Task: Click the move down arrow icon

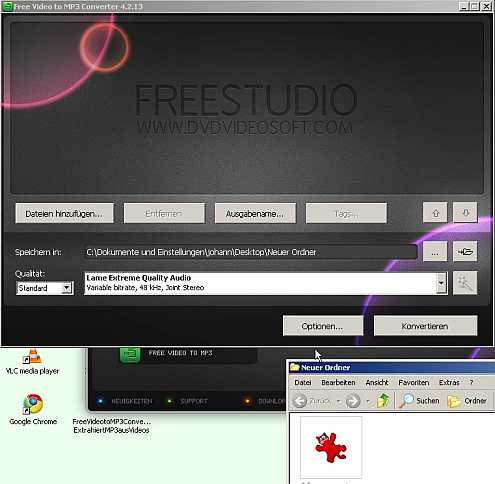Action: [x=465, y=213]
